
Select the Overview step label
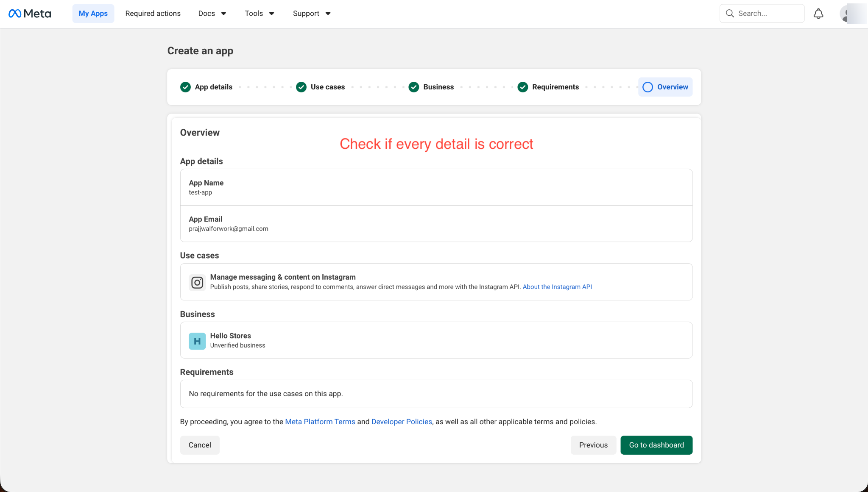pyautogui.click(x=673, y=87)
